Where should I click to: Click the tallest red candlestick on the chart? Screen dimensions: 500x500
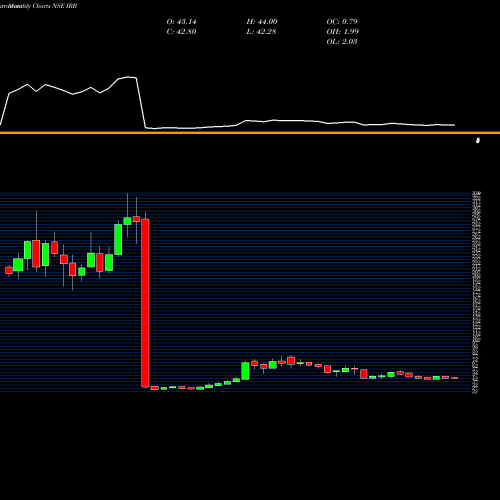pos(145,303)
